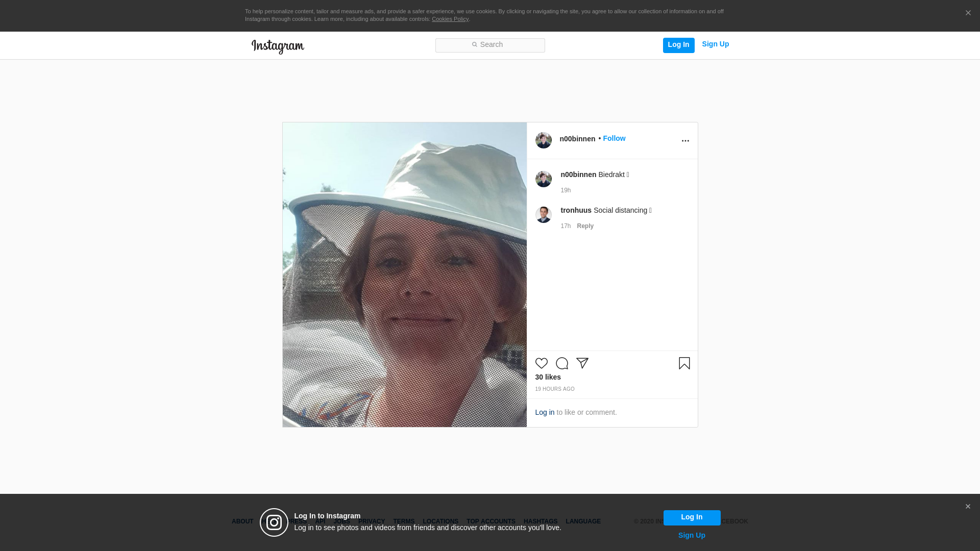Click the blue Log In button in header
The image size is (980, 551).
click(x=678, y=45)
